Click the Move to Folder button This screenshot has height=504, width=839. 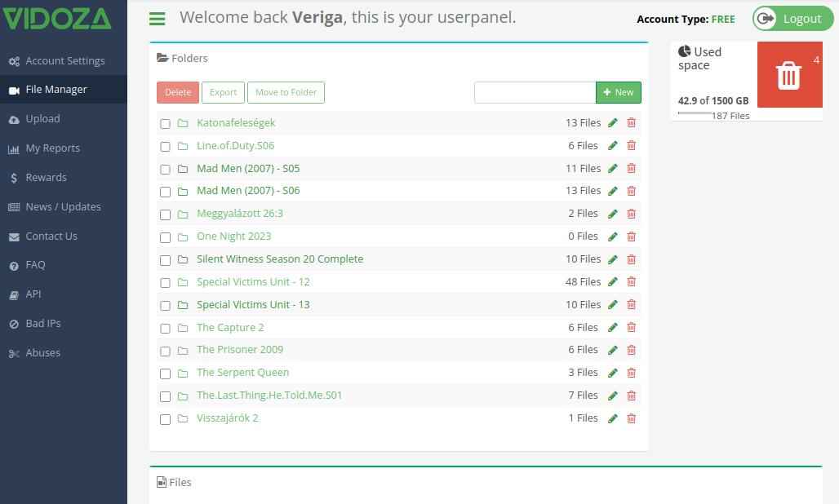(x=286, y=92)
